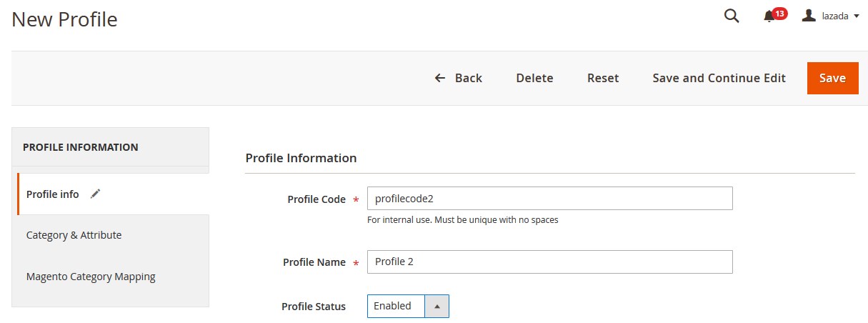The height and width of the screenshot is (323, 868).
Task: Open the search magnifier icon
Action: 732,16
